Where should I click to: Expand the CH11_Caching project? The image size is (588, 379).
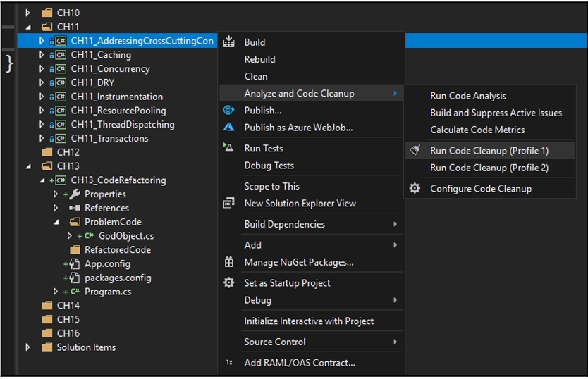(x=42, y=55)
